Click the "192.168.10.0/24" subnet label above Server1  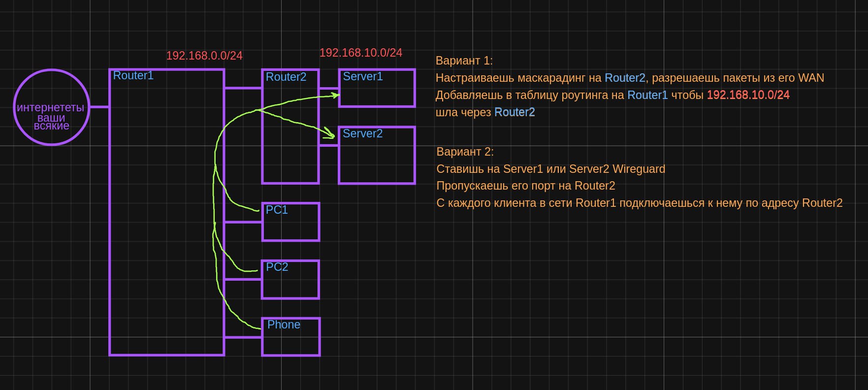[361, 53]
